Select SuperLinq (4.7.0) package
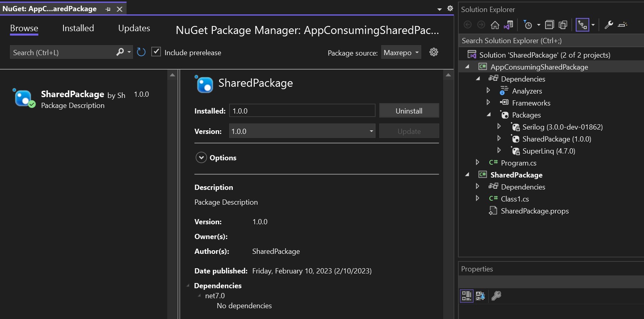 tap(549, 151)
